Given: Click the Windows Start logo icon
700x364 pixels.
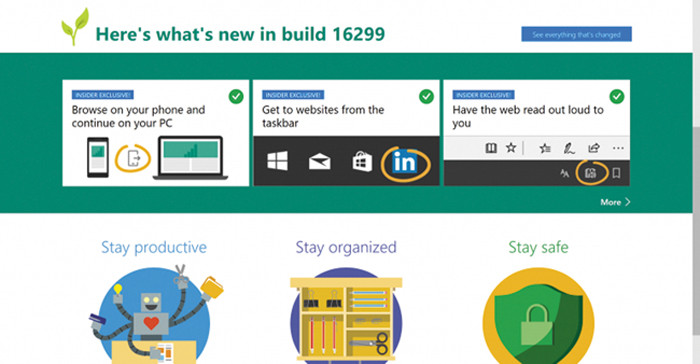Looking at the screenshot, I should coord(278,161).
